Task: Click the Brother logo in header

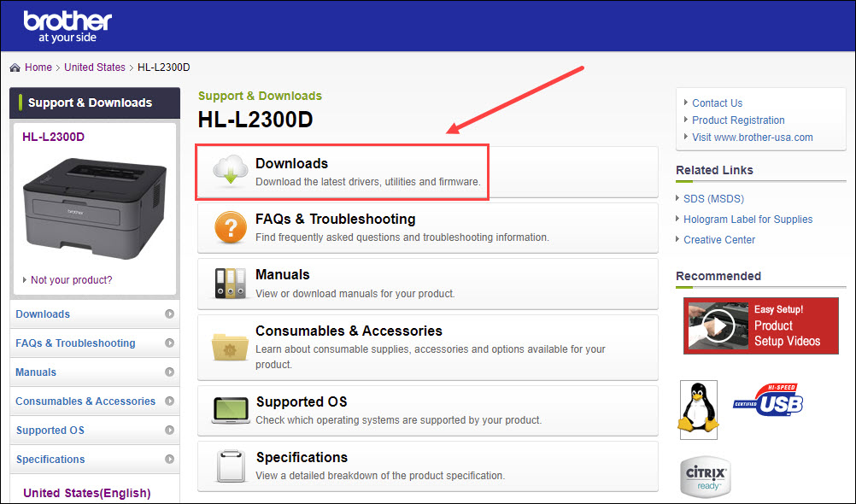Action: click(67, 27)
